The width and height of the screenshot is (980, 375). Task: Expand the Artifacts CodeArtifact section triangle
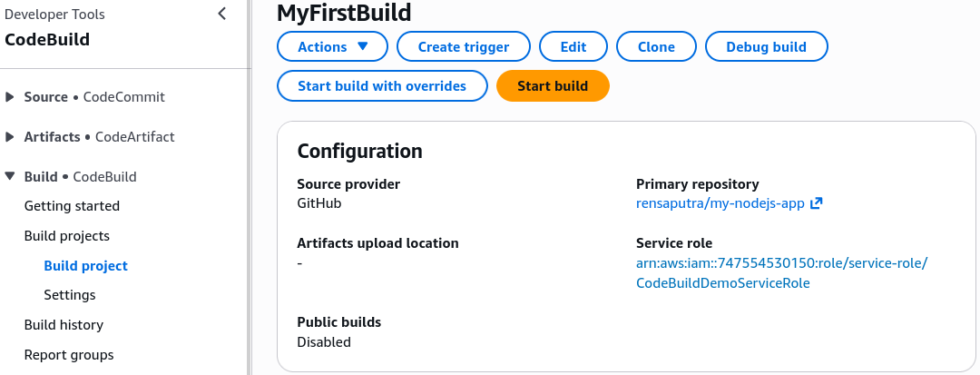pyautogui.click(x=9, y=137)
